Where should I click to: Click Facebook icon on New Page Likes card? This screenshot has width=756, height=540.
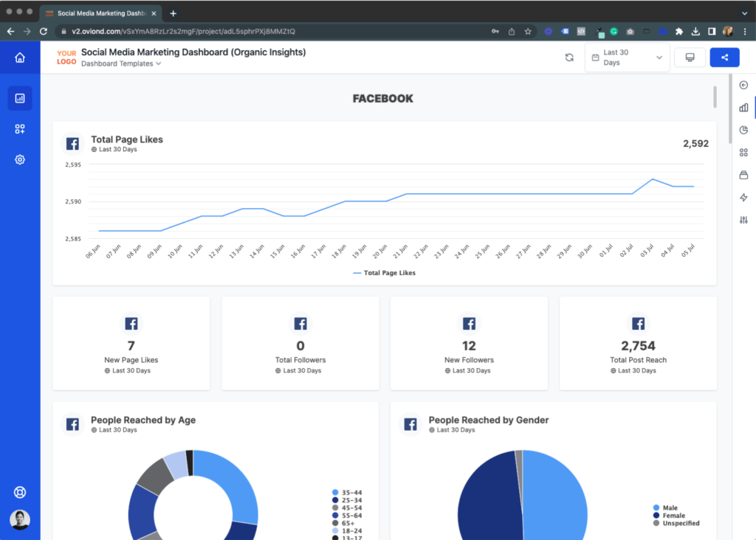tap(131, 324)
